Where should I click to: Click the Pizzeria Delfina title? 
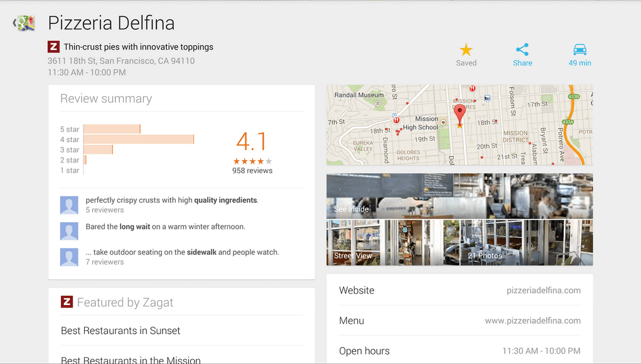coord(111,23)
